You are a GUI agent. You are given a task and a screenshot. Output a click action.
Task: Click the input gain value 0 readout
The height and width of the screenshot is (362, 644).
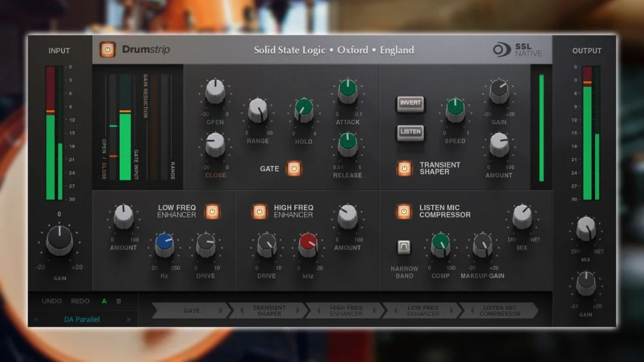[59, 214]
